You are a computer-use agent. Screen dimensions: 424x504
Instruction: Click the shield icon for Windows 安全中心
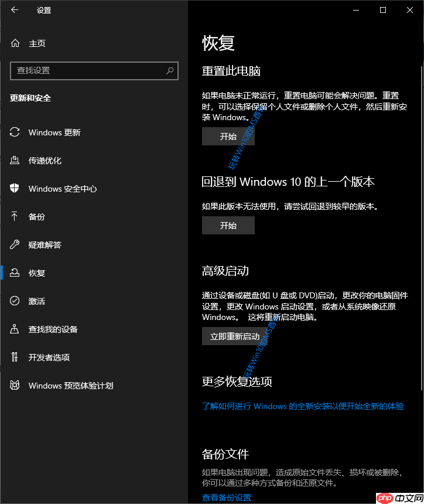15,188
